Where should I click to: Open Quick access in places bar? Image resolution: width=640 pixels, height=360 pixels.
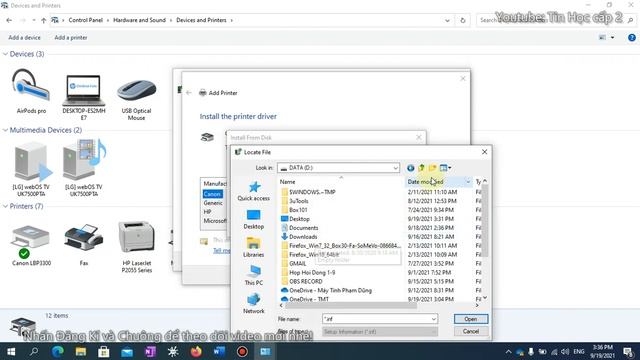[x=253, y=191]
